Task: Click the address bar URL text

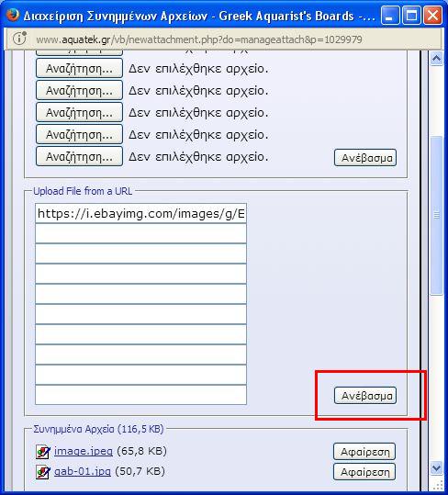Action: coord(199,39)
